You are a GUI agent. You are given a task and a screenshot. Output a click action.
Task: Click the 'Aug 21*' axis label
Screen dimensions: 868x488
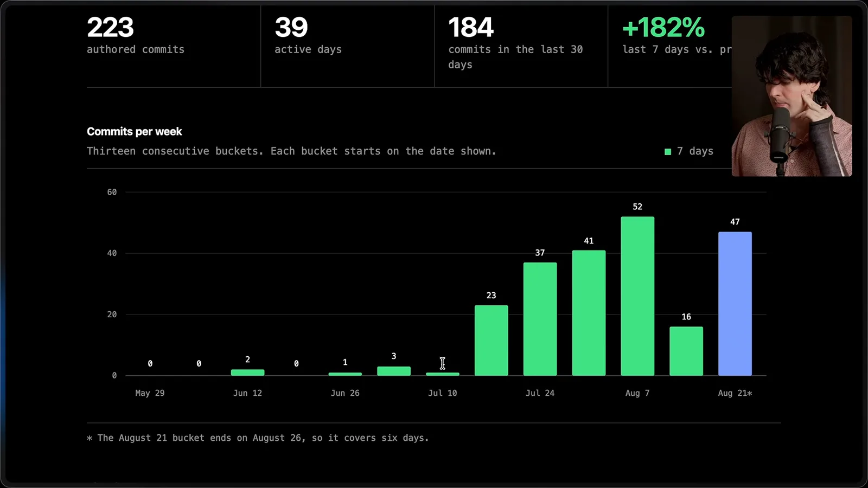(x=735, y=393)
